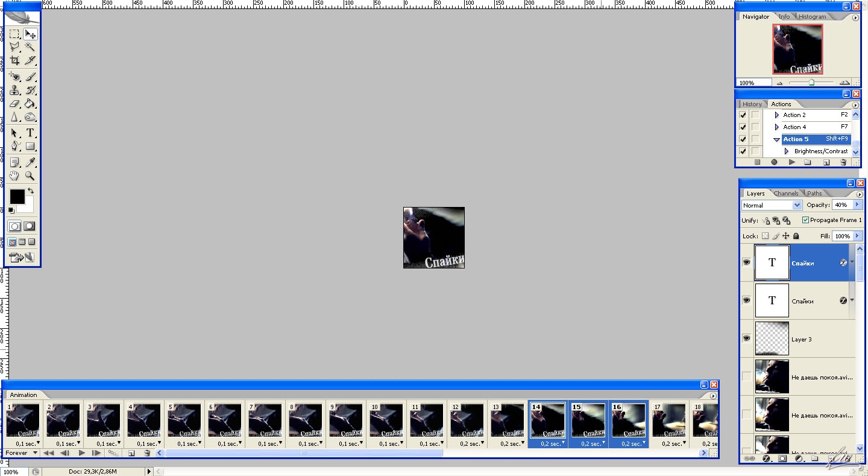The image size is (868, 476).
Task: Click Edit in ImageReady jump button
Action: (x=22, y=258)
